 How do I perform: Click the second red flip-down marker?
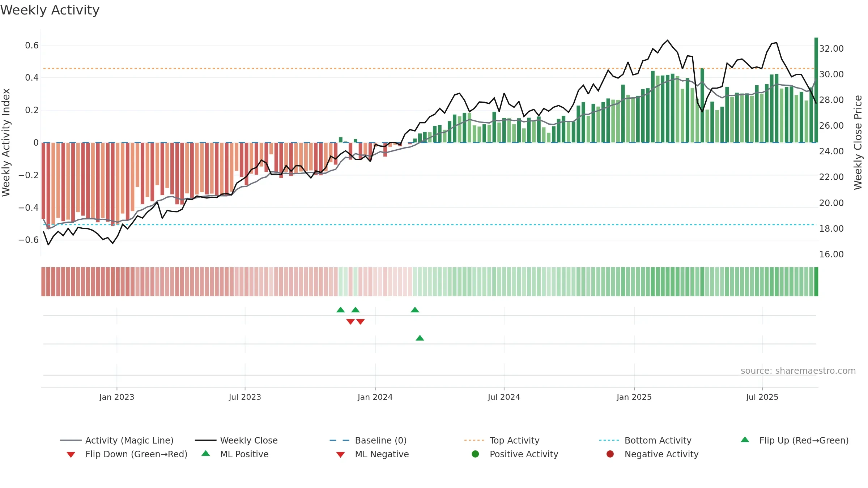[x=361, y=322]
